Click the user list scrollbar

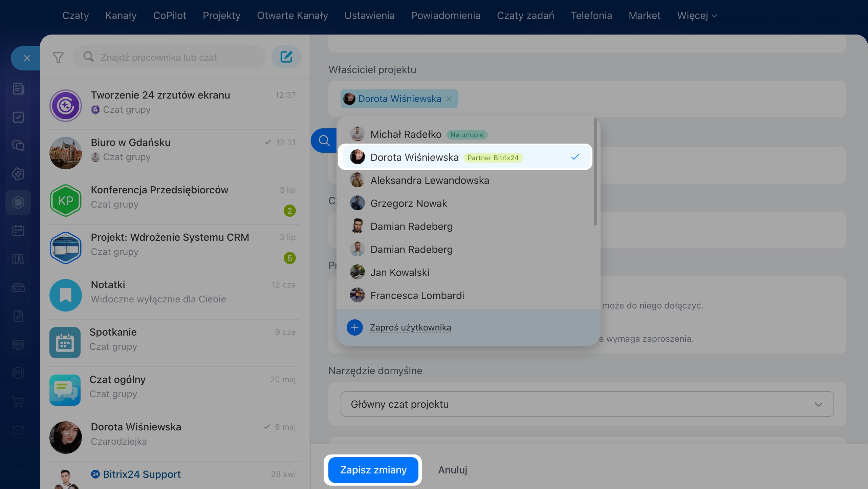pyautogui.click(x=595, y=172)
